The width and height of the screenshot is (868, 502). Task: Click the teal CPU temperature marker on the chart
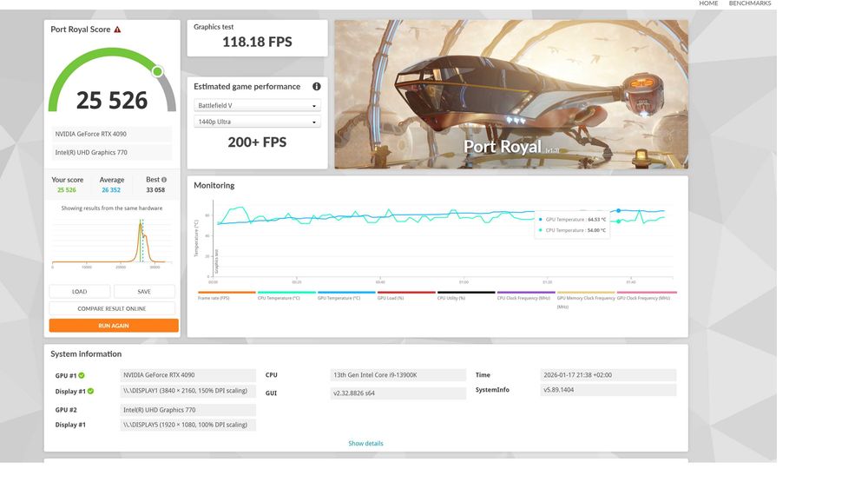click(618, 221)
